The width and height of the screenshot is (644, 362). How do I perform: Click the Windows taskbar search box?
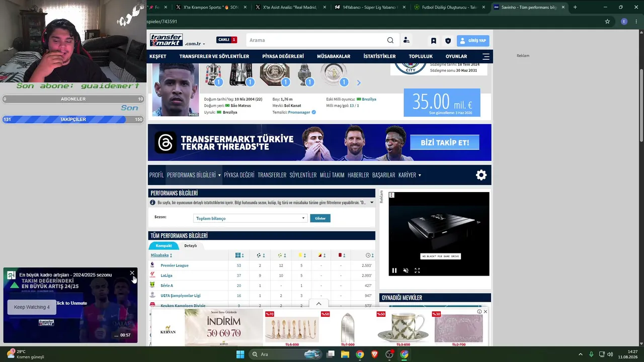(x=284, y=354)
